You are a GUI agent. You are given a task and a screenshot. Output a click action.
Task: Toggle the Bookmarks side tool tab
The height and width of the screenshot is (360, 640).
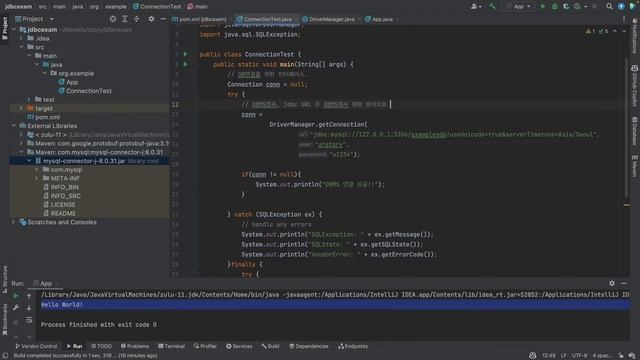4,319
